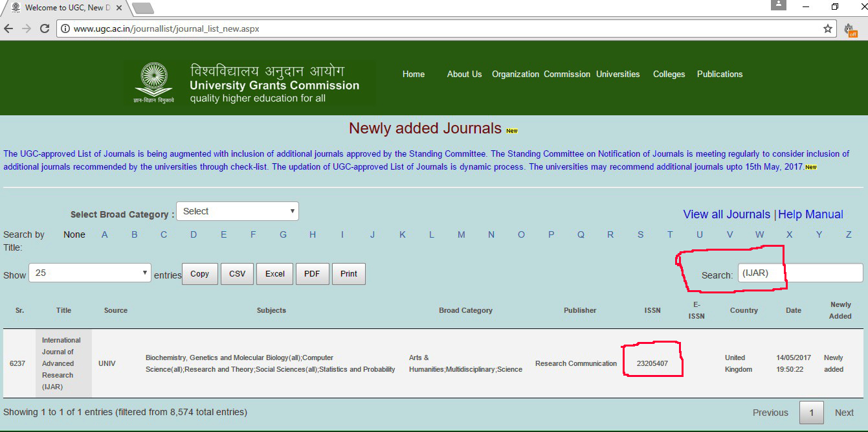868x432 pixels.
Task: Filter titles by letter J
Action: pos(372,234)
